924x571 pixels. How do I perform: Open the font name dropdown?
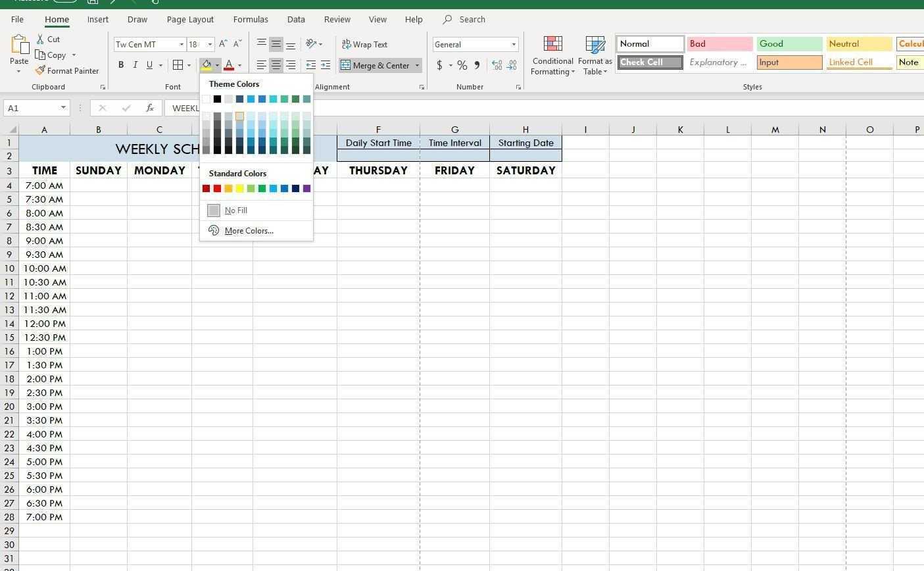point(182,44)
